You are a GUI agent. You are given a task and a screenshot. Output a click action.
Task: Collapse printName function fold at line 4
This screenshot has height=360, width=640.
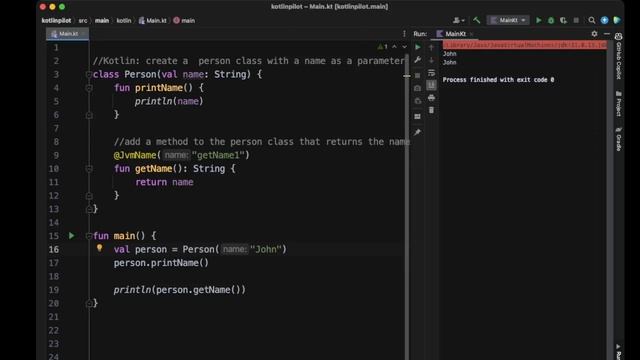tap(89, 88)
